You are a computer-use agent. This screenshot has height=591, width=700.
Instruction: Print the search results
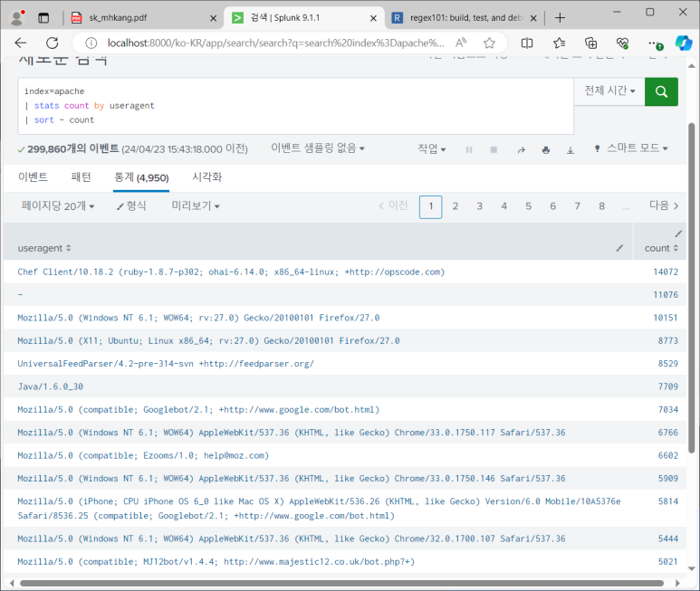(x=545, y=150)
